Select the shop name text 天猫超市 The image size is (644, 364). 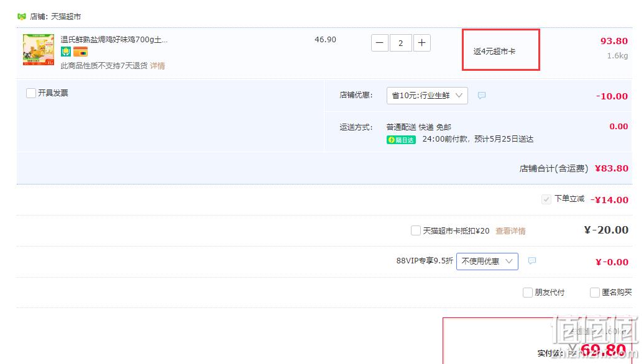66,17
